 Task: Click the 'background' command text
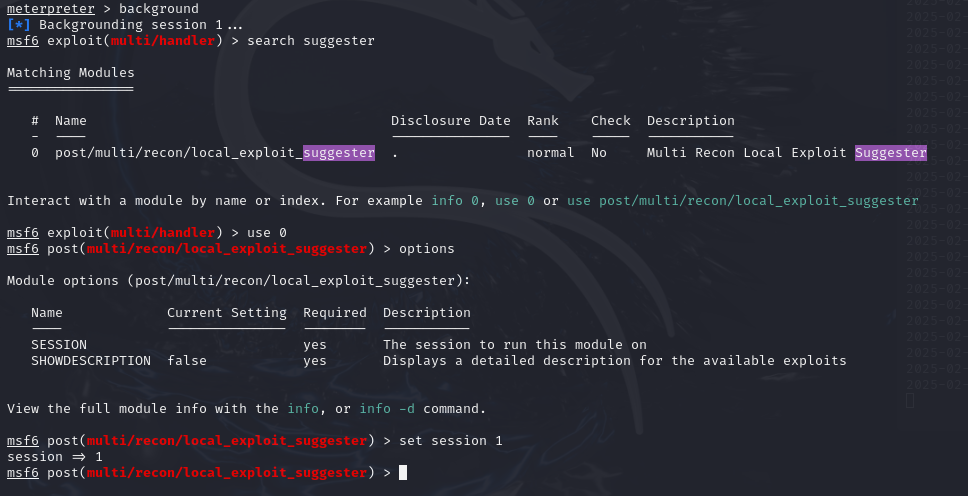[x=159, y=9]
